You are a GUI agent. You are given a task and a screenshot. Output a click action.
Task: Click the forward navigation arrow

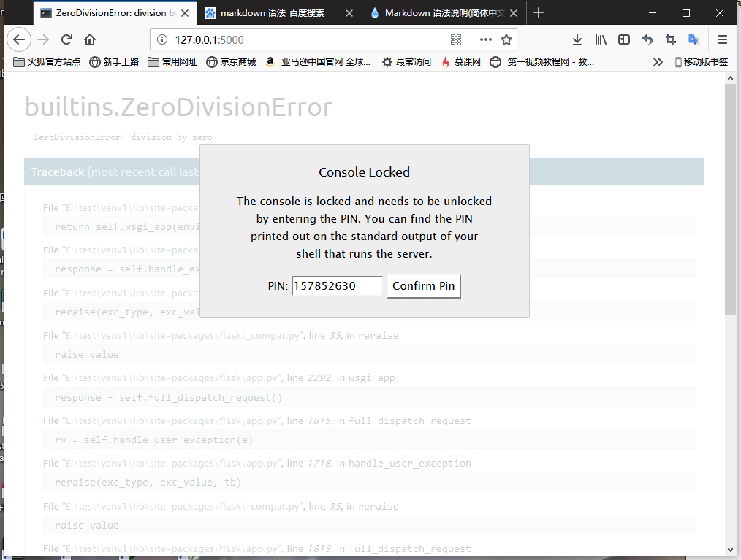tap(43, 39)
